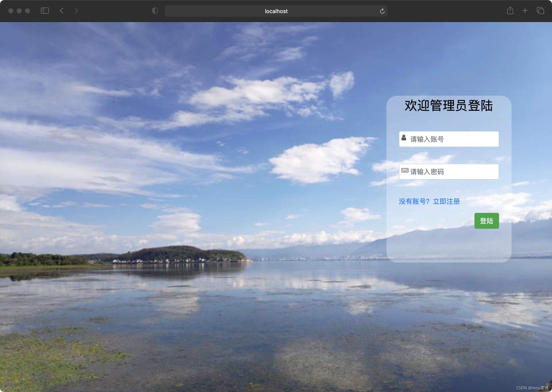Open the Share sheet icon

click(x=510, y=11)
